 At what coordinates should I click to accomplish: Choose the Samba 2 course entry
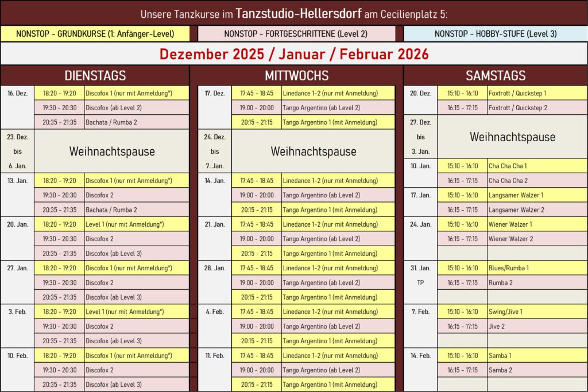[500, 370]
